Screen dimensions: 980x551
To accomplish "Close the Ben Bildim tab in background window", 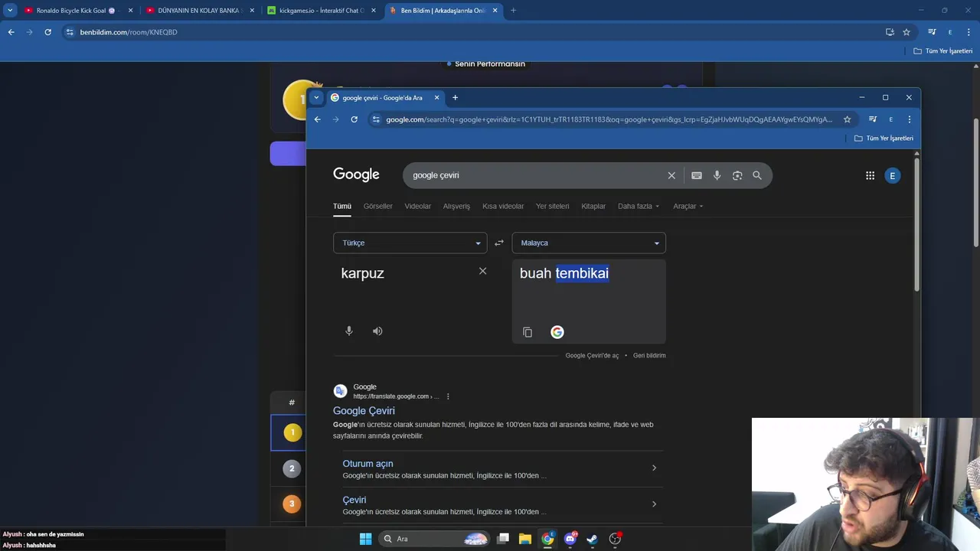I will (x=495, y=11).
